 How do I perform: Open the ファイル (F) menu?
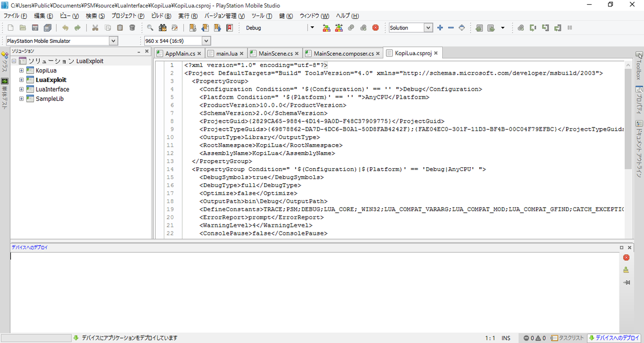point(16,16)
